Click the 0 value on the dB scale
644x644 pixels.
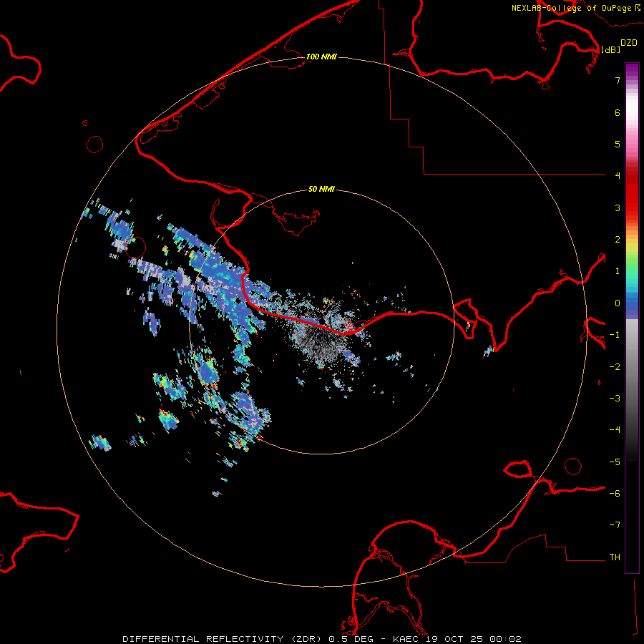pos(618,303)
